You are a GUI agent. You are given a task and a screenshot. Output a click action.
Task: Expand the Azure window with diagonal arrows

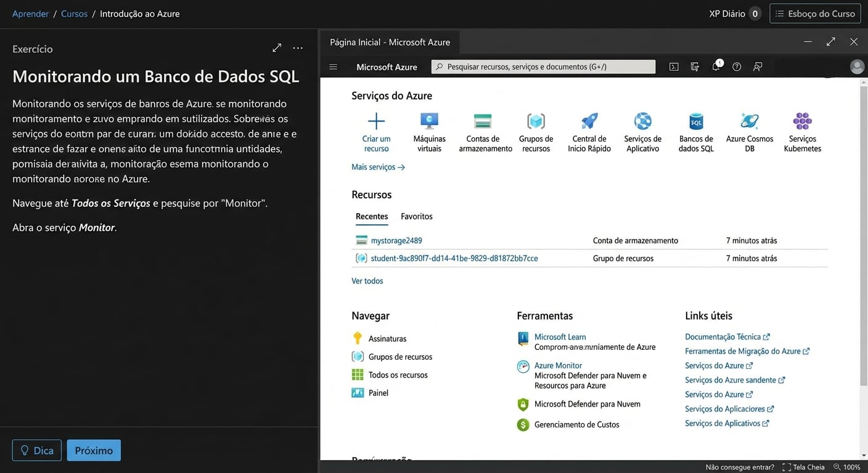click(831, 41)
